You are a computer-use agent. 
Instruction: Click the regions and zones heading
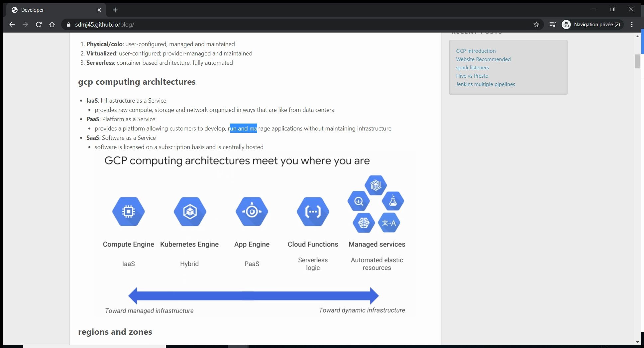tap(115, 332)
